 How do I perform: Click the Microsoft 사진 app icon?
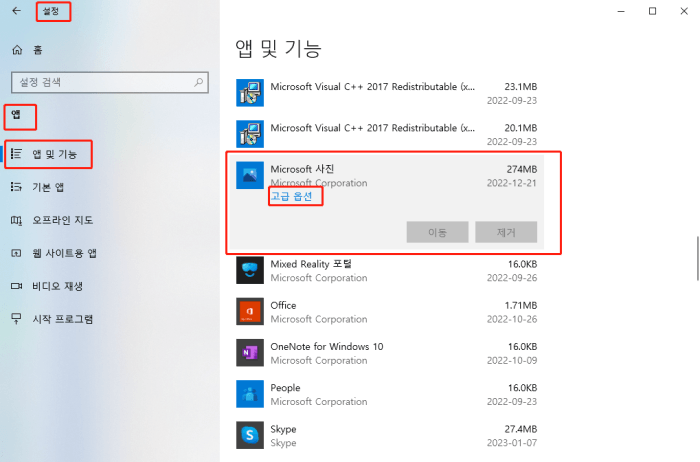(250, 175)
